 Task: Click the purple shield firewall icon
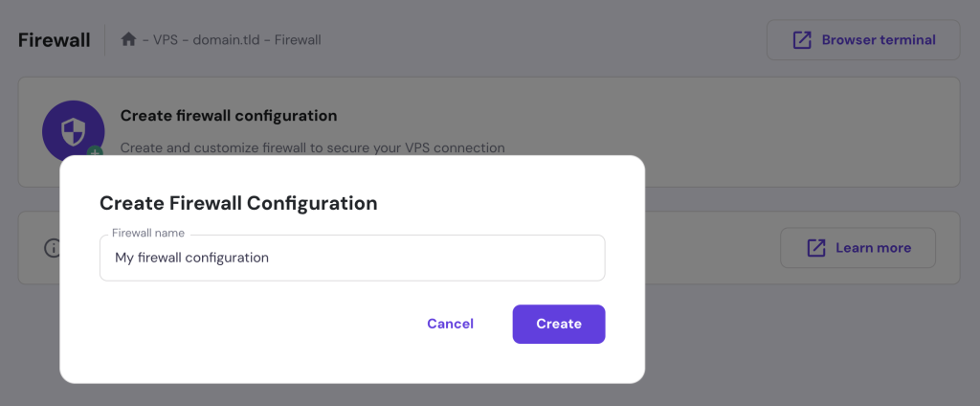(73, 130)
